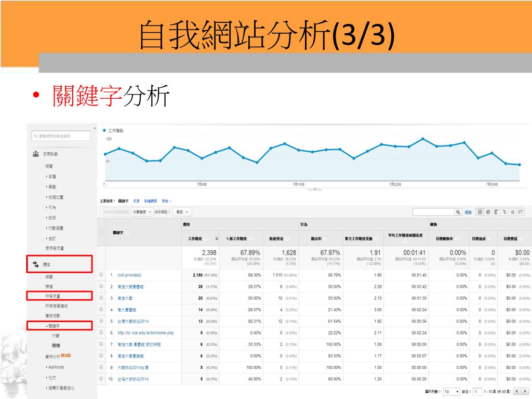Select 來源 primary dimension tab

click(136, 201)
